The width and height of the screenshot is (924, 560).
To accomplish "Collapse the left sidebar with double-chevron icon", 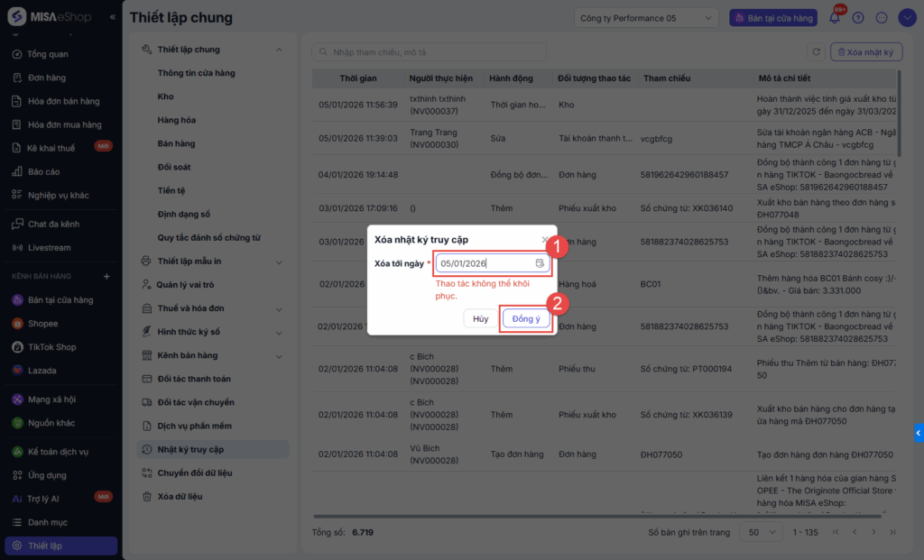I will [112, 17].
